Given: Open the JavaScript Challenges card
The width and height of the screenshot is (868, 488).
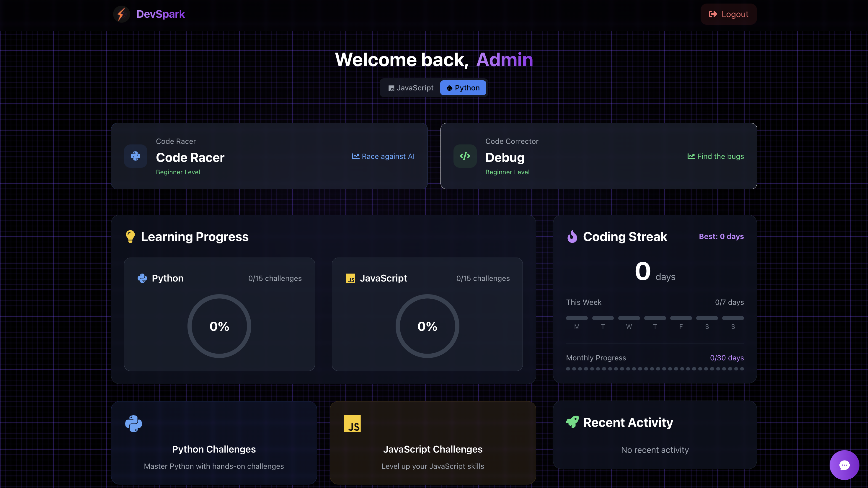Looking at the screenshot, I should 433,449.
